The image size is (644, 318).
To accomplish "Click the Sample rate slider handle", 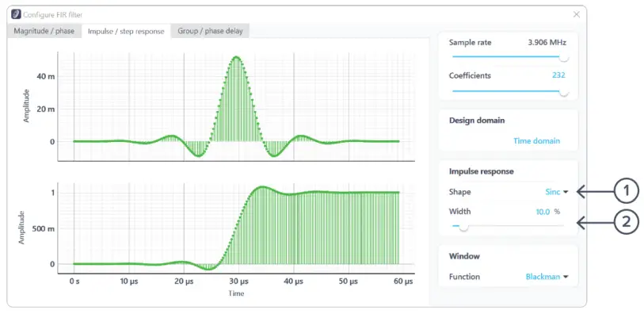I will click(564, 57).
